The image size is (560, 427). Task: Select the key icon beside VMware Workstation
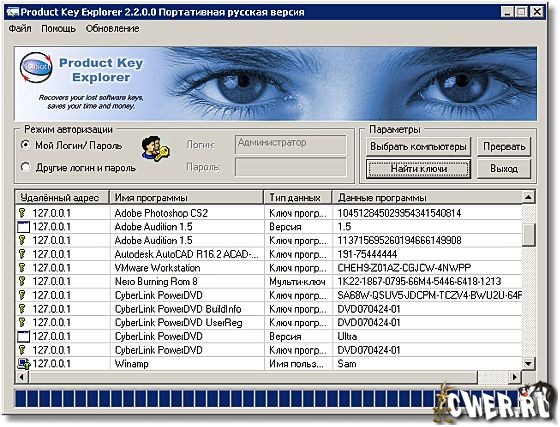pos(22,268)
